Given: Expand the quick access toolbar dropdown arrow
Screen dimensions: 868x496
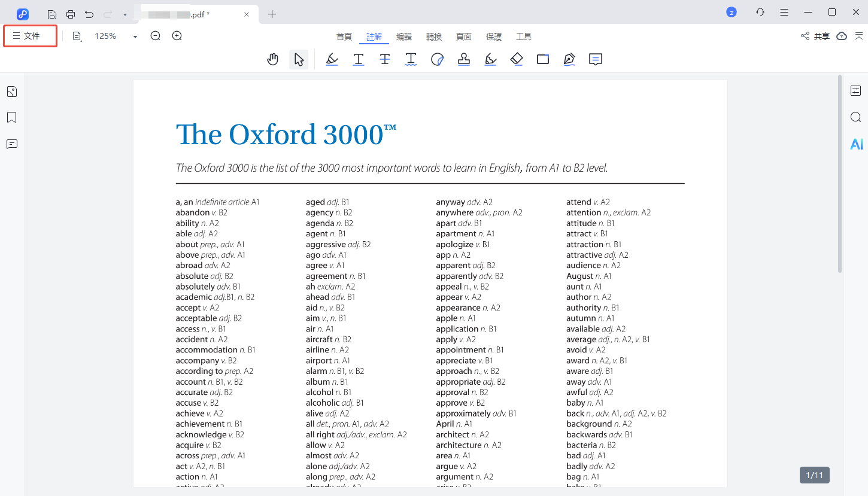Looking at the screenshot, I should [125, 14].
